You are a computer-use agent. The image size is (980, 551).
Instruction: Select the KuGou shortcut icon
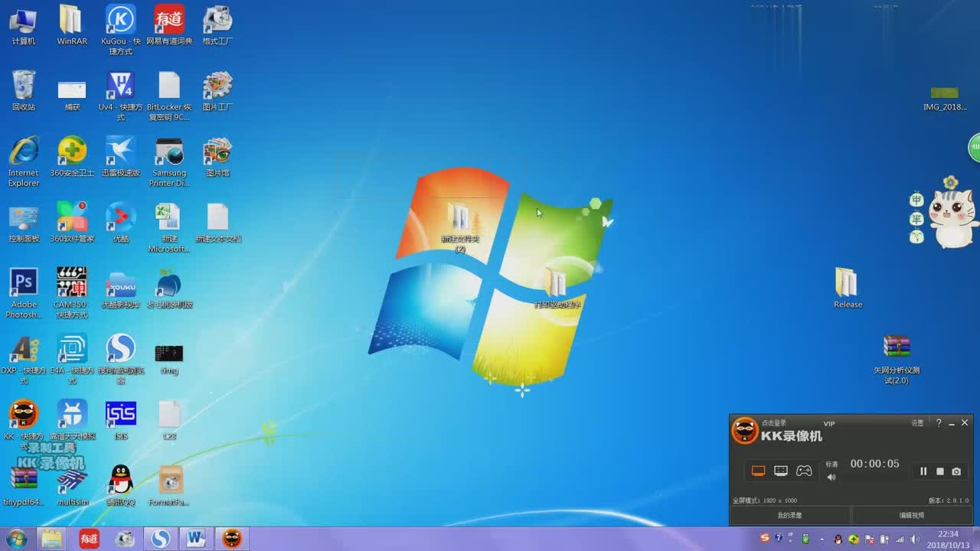[x=121, y=31]
